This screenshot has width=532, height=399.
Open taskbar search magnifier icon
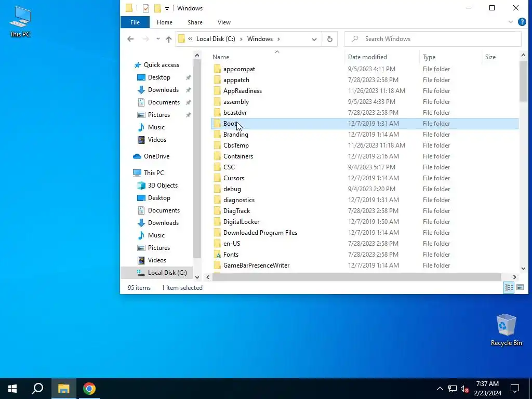point(37,389)
